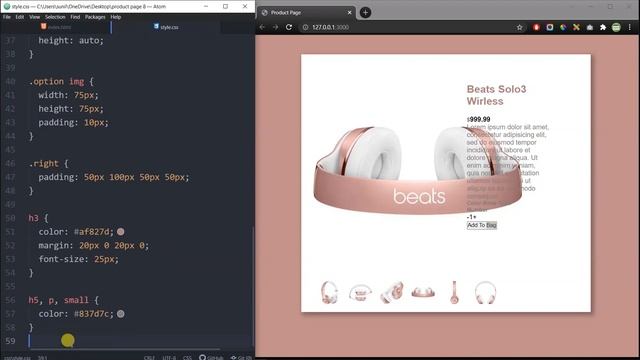Open Atom's File menu
Image resolution: width=640 pixels, height=360 pixels.
[x=7, y=17]
